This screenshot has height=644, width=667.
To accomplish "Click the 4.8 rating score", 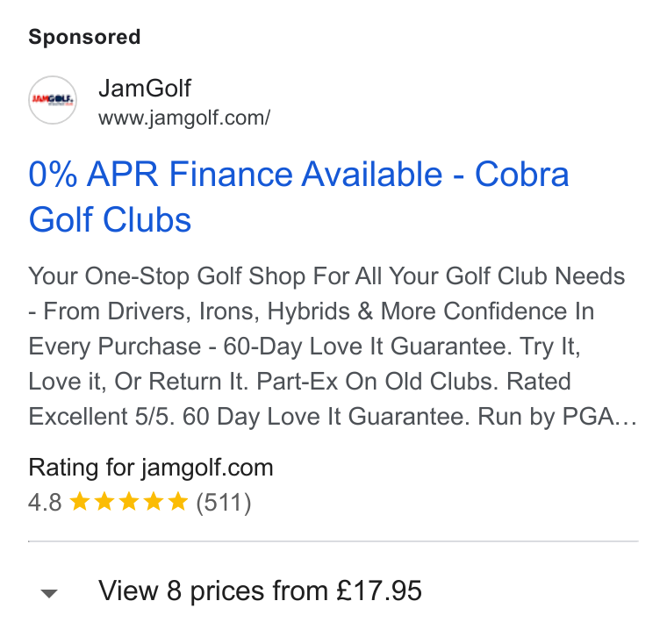I will click(x=45, y=503).
